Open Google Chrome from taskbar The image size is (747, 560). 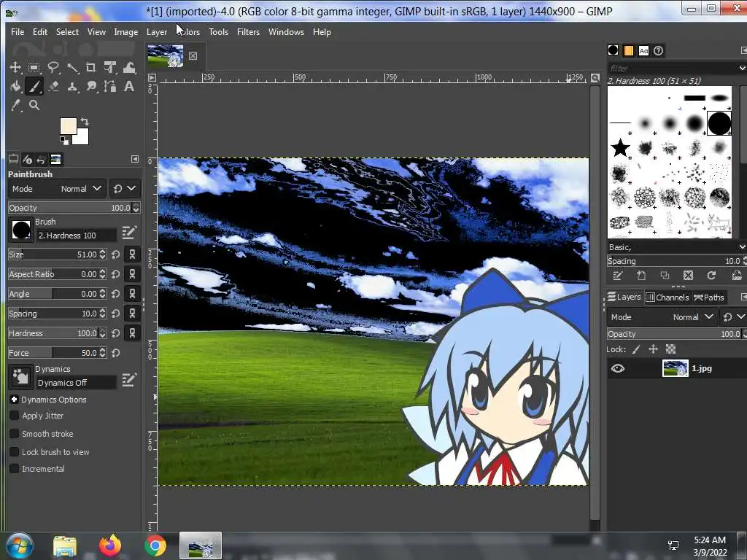[x=155, y=545]
